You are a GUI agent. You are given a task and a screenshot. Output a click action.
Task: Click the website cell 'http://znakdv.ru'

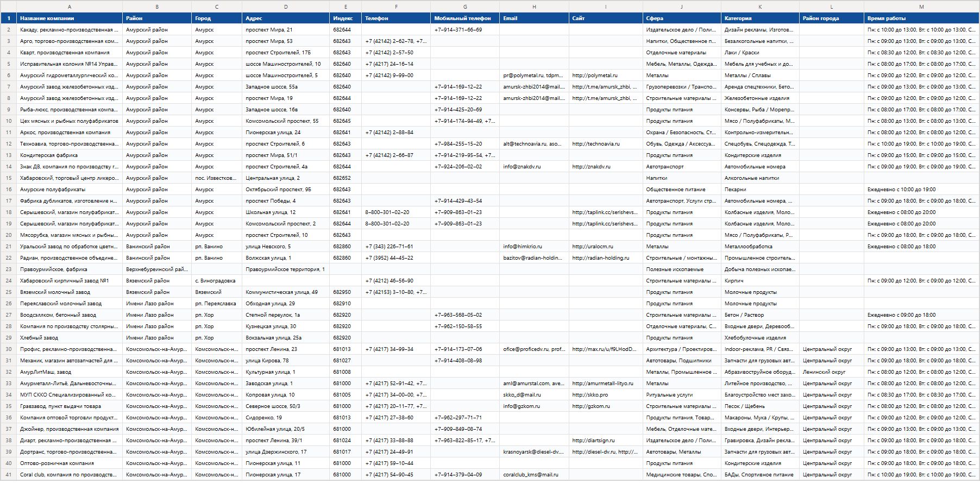pos(606,167)
